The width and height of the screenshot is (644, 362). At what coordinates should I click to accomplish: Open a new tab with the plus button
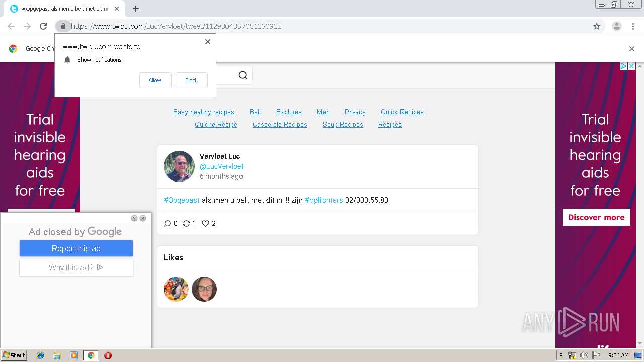click(x=136, y=9)
